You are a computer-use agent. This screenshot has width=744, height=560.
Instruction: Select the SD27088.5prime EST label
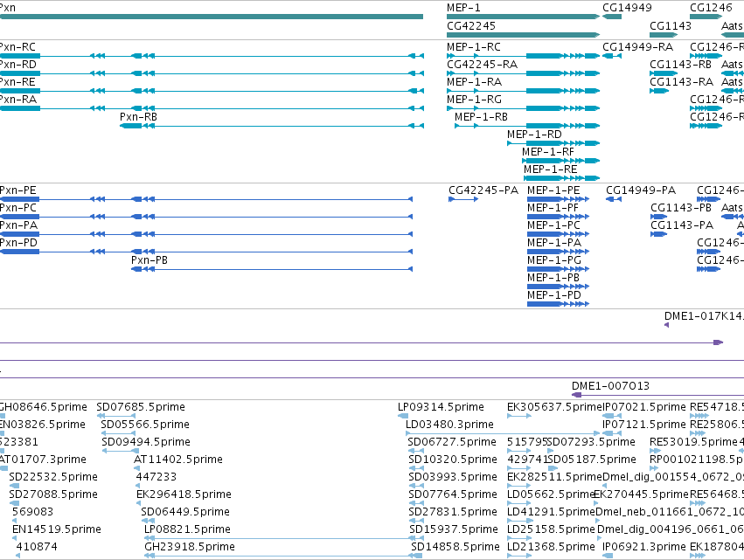click(53, 494)
